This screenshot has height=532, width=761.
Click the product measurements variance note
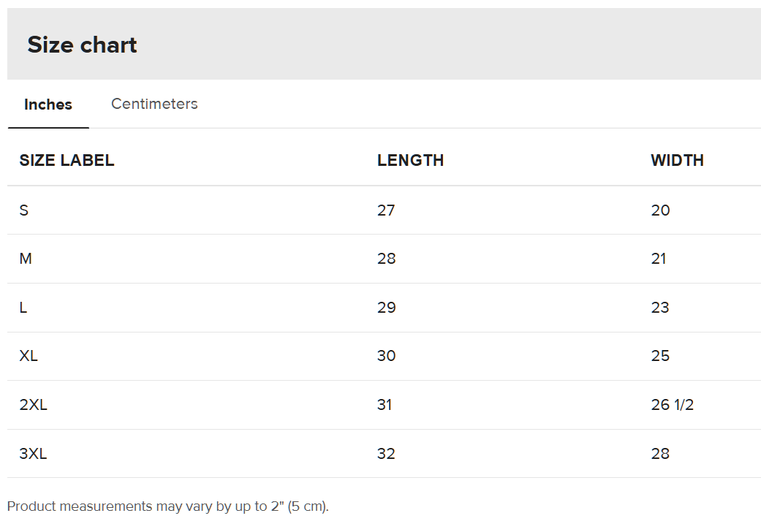(168, 506)
